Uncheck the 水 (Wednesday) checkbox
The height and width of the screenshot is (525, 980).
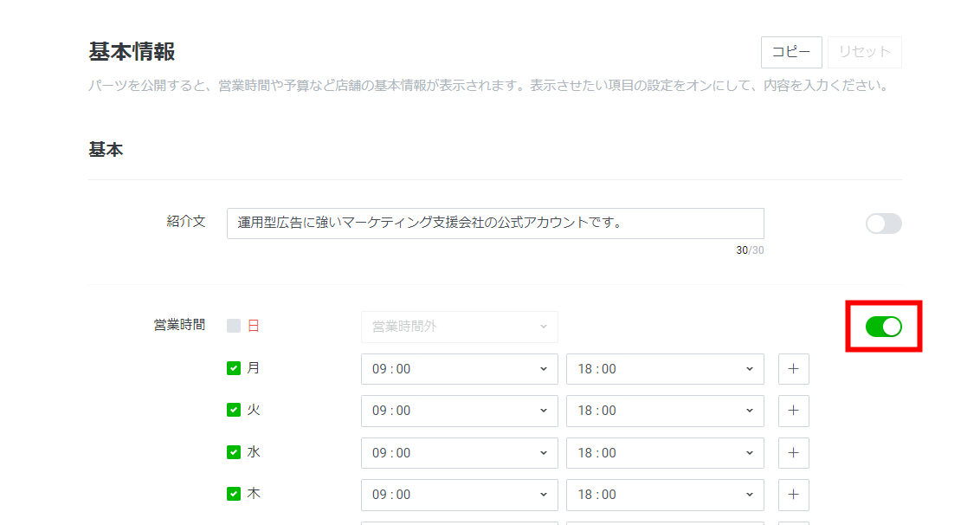click(x=234, y=451)
